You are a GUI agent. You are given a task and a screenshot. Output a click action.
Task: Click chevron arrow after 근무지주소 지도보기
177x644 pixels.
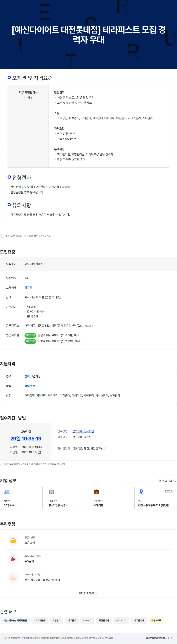click(x=95, y=326)
